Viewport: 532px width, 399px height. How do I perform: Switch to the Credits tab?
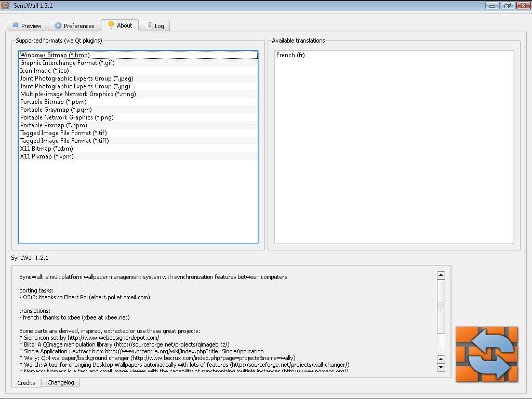tap(26, 383)
